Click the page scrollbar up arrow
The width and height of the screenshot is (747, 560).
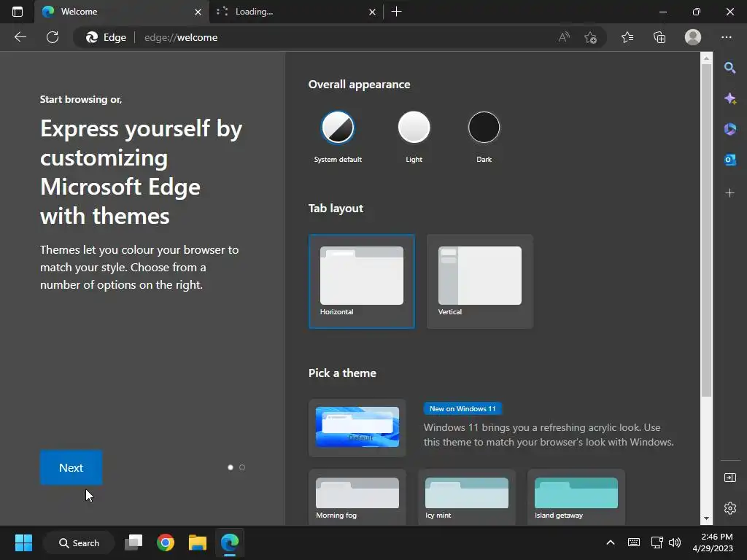tap(706, 58)
